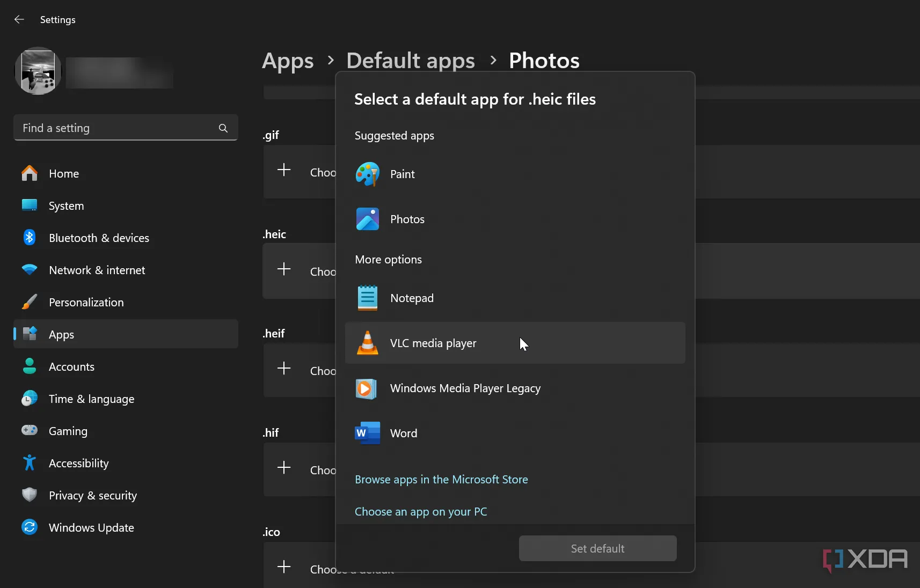Click Choose an app on your PC

point(421,511)
